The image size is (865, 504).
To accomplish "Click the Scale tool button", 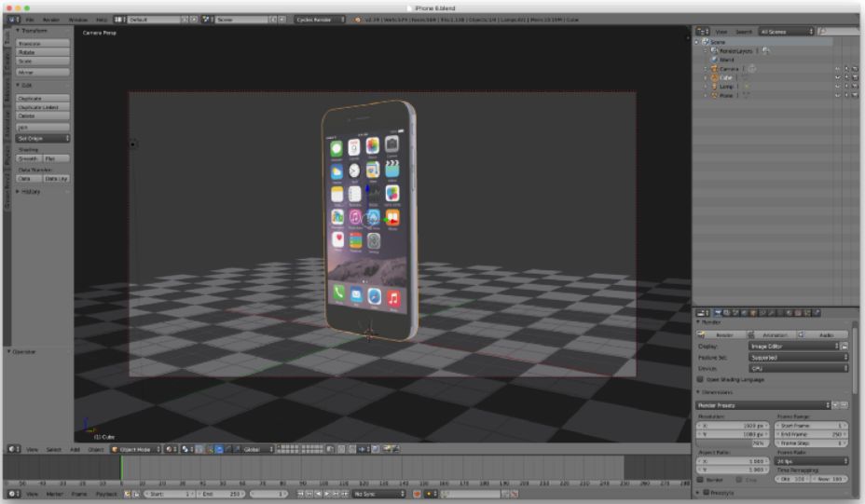I will coord(43,61).
